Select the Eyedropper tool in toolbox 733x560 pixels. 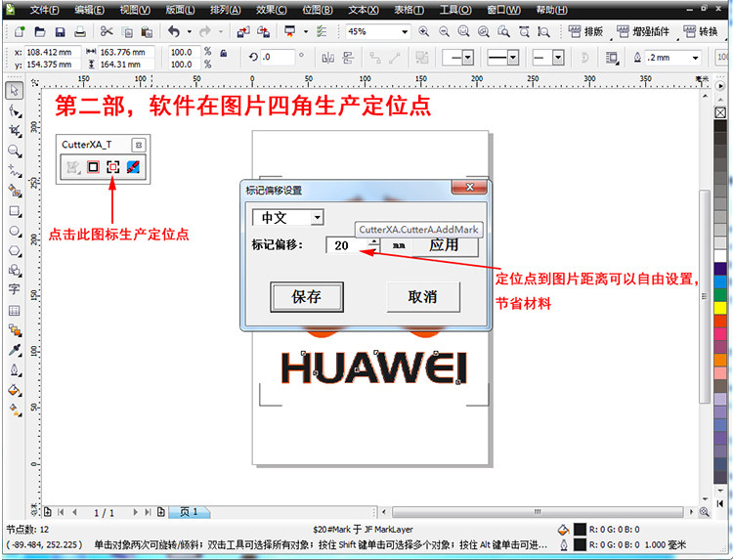coord(15,350)
